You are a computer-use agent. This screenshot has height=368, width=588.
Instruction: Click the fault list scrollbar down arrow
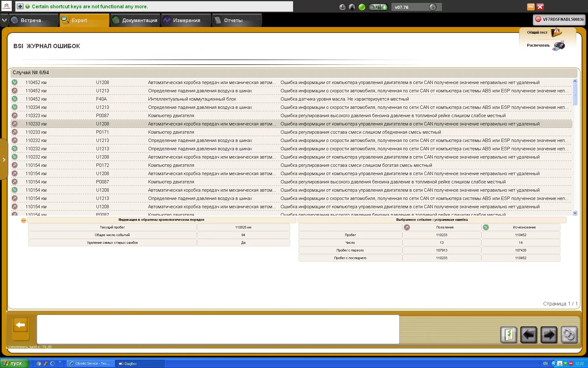pyautogui.click(x=575, y=213)
